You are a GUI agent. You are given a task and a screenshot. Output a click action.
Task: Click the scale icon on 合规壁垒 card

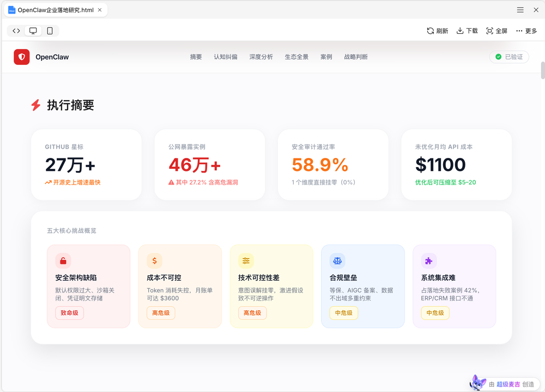click(x=337, y=260)
